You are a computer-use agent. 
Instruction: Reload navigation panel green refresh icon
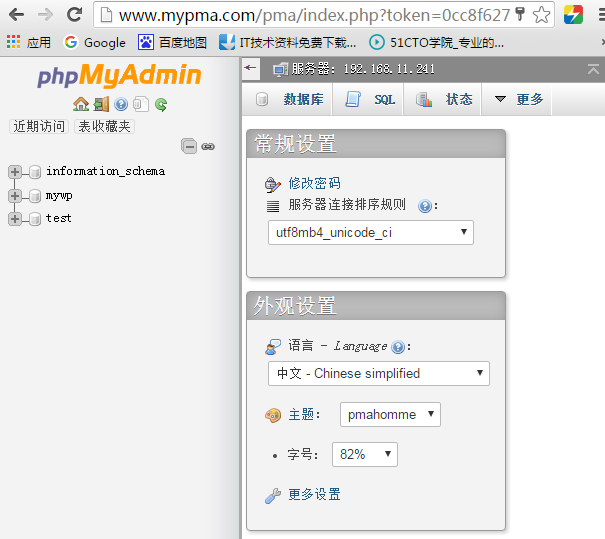(161, 105)
